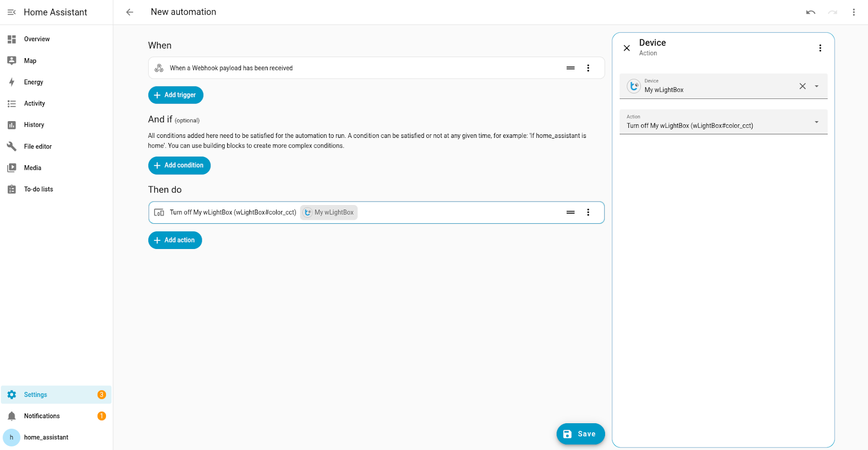
Task: Open the Map page
Action: click(x=56, y=61)
